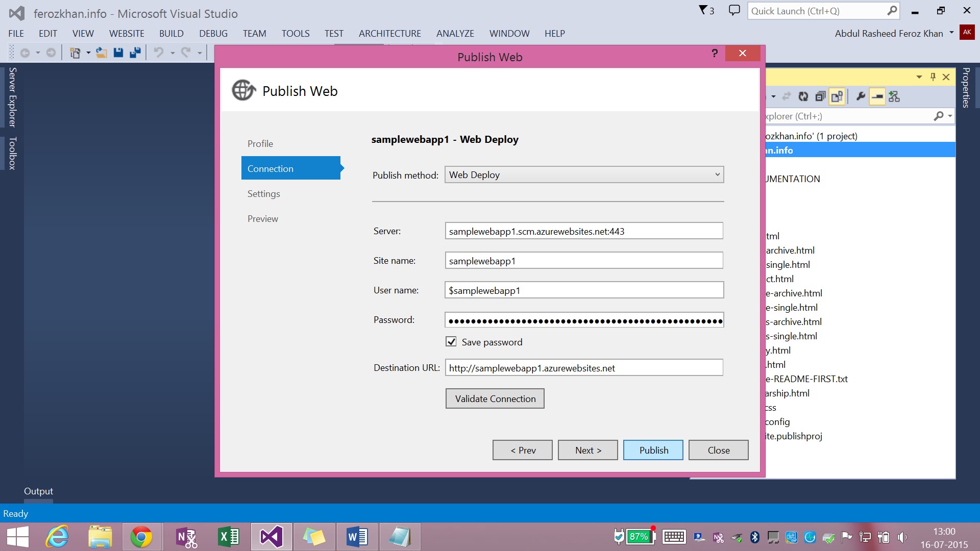980x551 pixels.
Task: Click the Navigate Backward icon
Action: [x=25, y=53]
